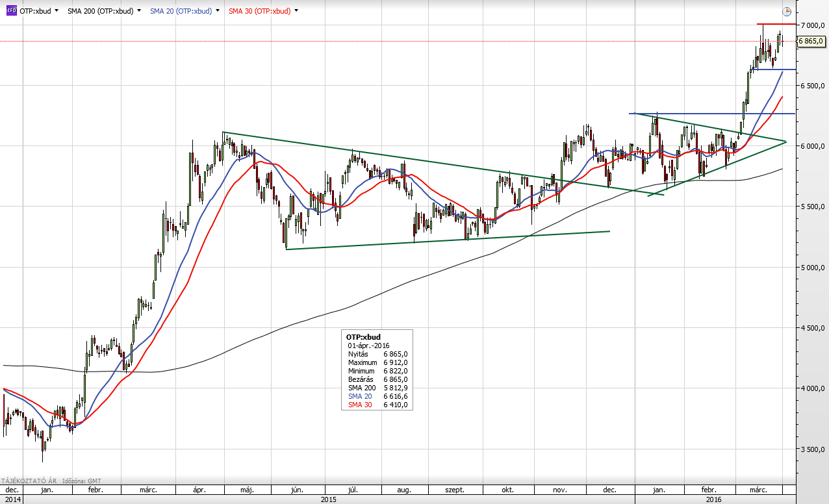
Task: Click the 3 500,0 price axis label
Action: 812,449
